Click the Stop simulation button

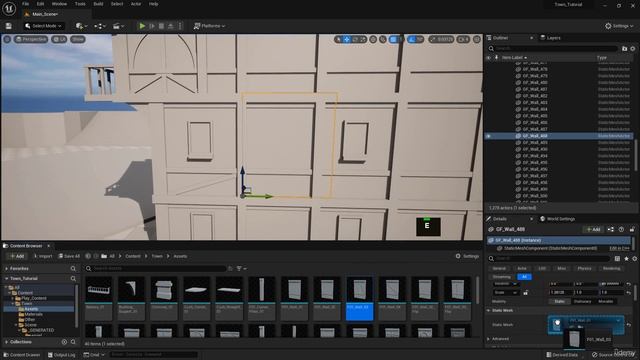(161, 26)
